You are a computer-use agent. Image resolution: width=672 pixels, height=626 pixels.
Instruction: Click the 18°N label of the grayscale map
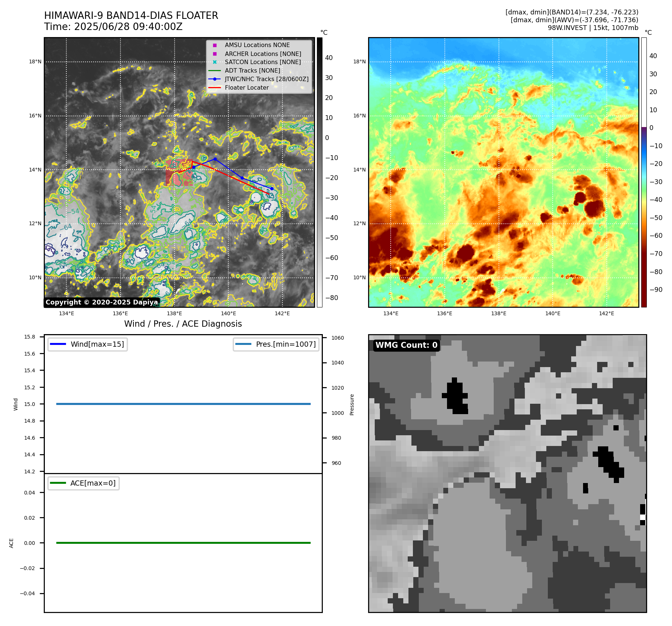35,62
